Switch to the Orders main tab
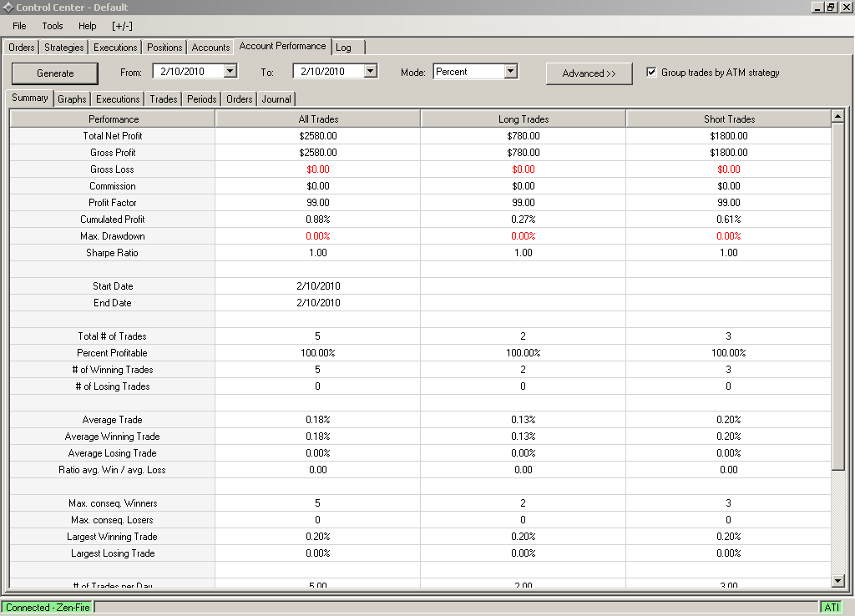The image size is (855, 616). [21, 48]
